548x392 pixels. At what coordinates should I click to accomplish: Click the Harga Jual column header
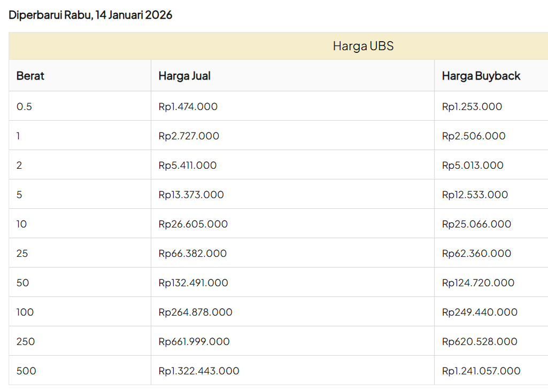pos(184,76)
